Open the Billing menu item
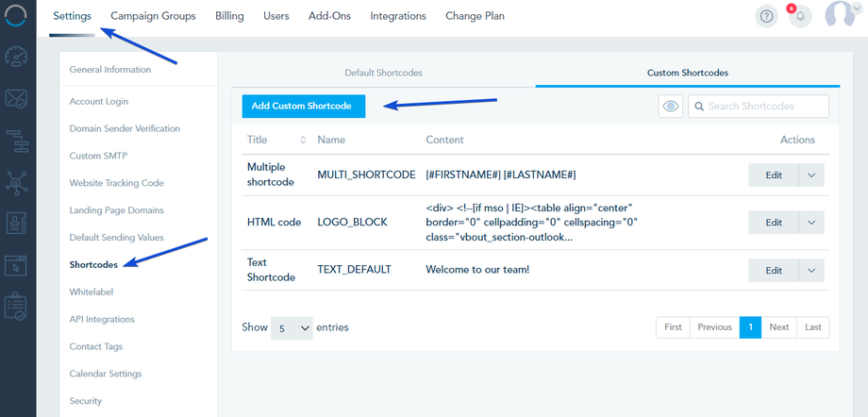The width and height of the screenshot is (868, 417). pyautogui.click(x=229, y=16)
